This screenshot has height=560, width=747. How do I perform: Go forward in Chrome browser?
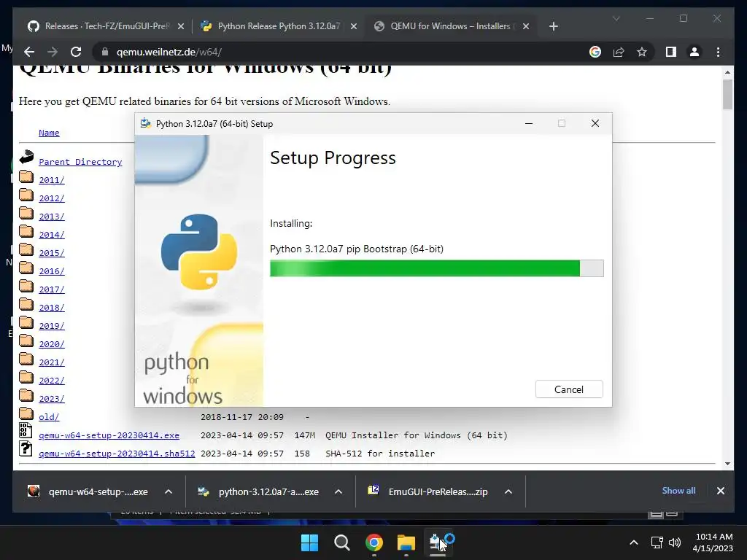pyautogui.click(x=53, y=52)
